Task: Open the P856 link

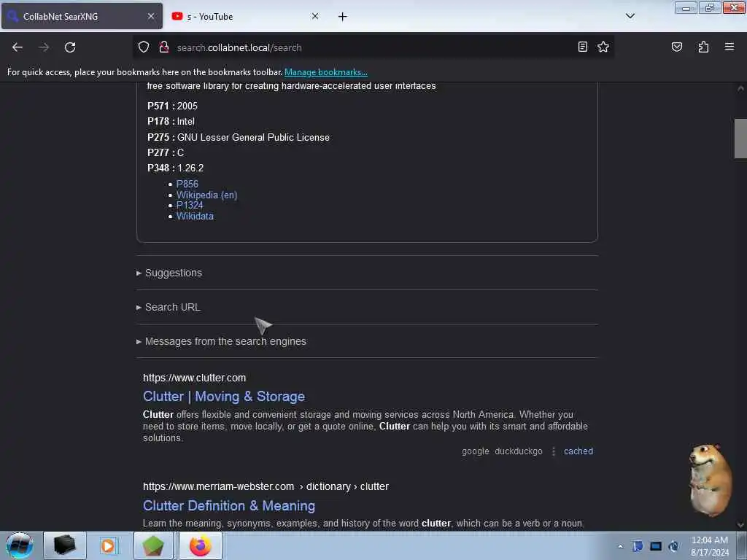Action: click(x=187, y=184)
